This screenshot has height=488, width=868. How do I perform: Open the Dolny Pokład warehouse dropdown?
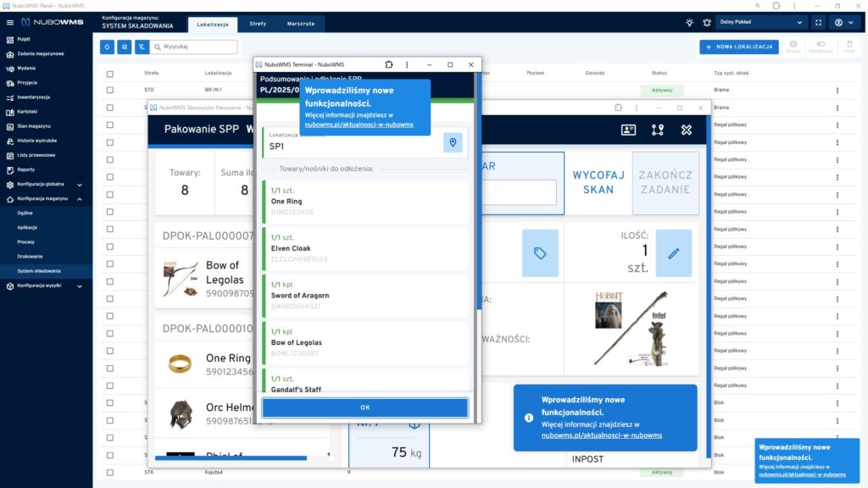(x=760, y=22)
